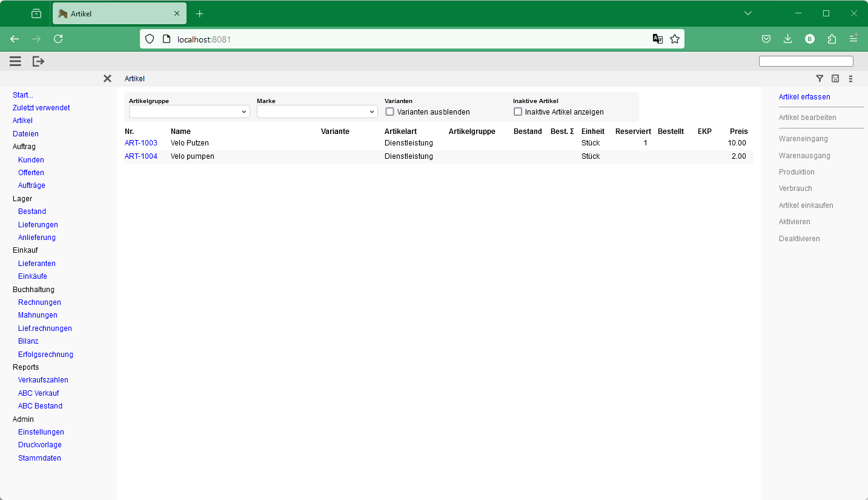Screen dimensions: 868x500
Task: Click the logout icon in toolbar
Action: (38, 61)
